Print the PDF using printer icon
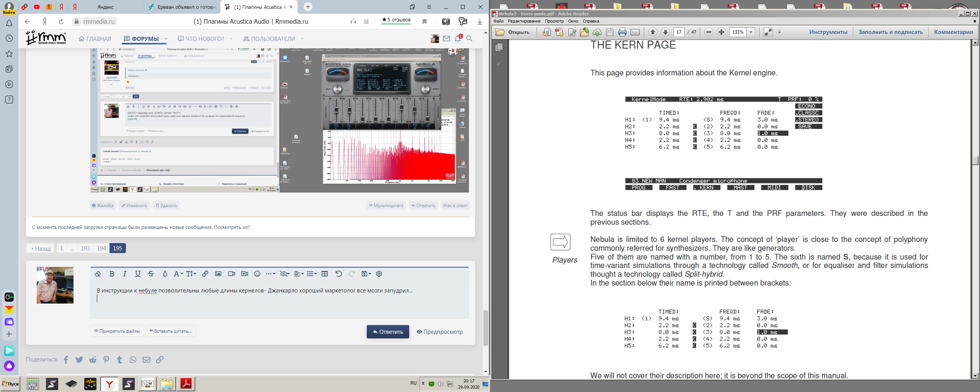Screen dimensions: 980x392 coord(622,32)
